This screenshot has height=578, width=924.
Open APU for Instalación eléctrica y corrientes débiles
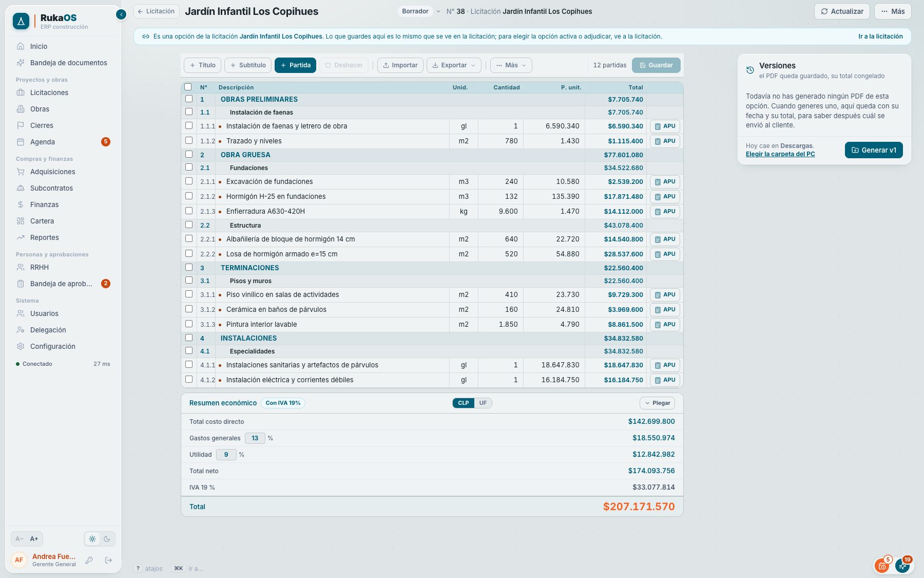click(665, 380)
